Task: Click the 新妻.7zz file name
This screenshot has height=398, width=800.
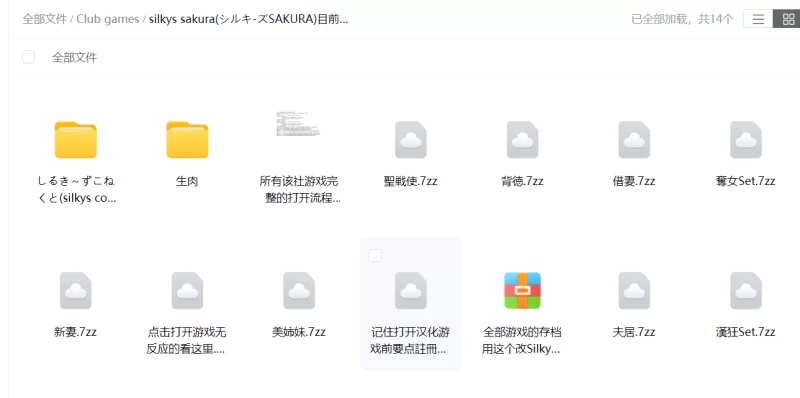Action: click(76, 332)
